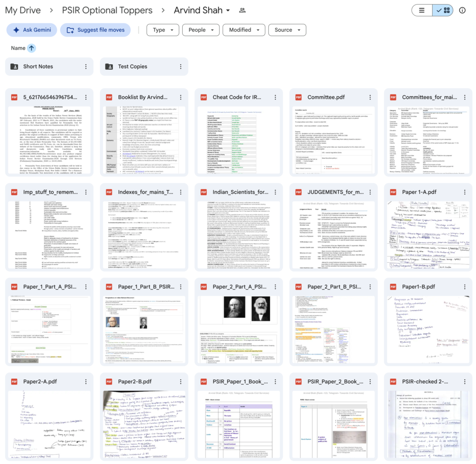476x464 pixels.
Task: Click the PDF icon of Committee.pdf
Action: coord(298,97)
